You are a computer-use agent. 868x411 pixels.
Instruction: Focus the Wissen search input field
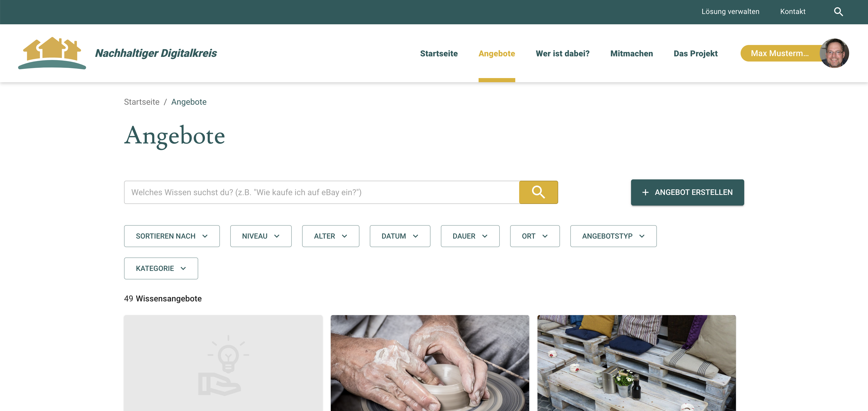tap(321, 192)
